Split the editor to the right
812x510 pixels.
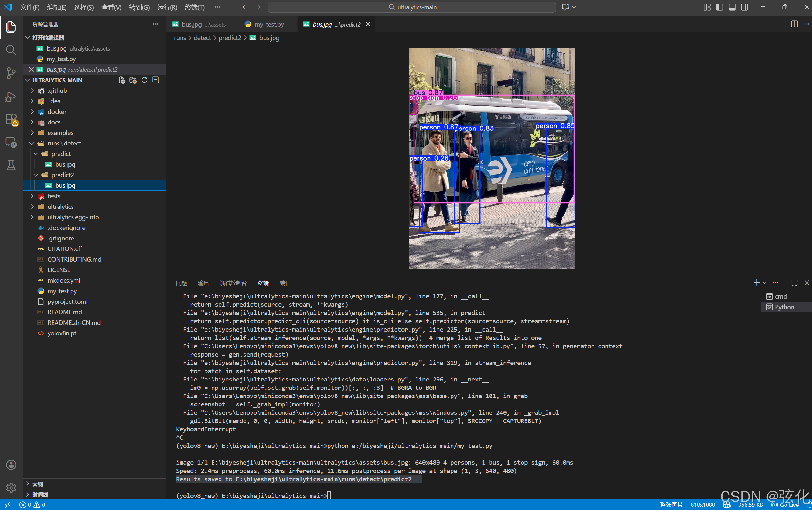[794, 24]
